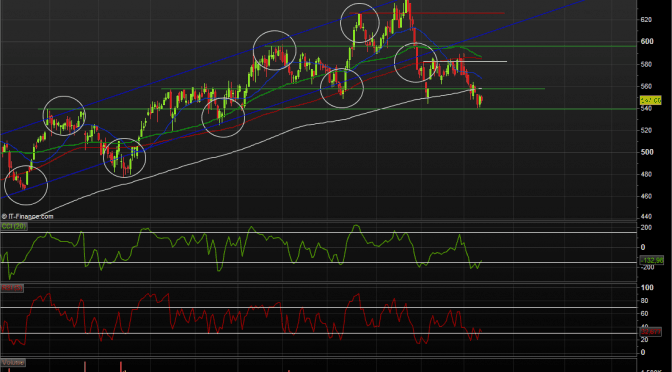Click the -132.96 CCI value tag
The height and width of the screenshot is (372, 672).
[651, 260]
